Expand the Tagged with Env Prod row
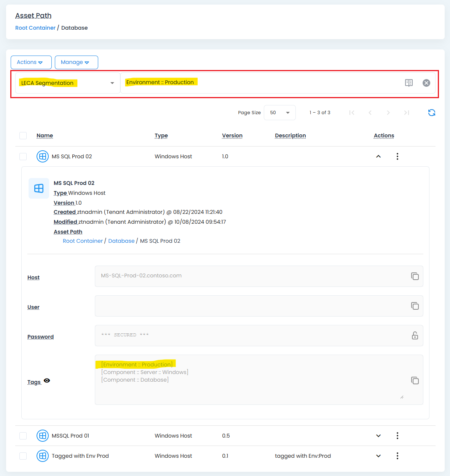450x476 pixels. tap(378, 456)
